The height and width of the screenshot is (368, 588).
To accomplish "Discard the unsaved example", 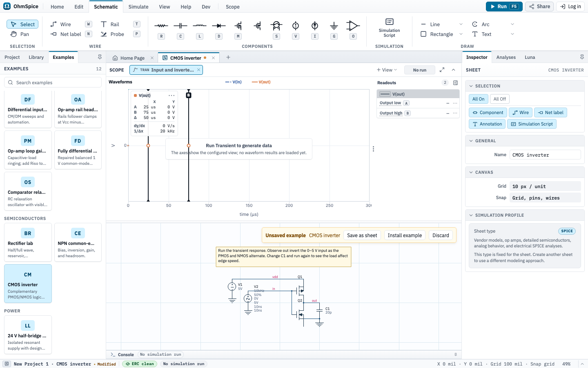I will tap(441, 236).
